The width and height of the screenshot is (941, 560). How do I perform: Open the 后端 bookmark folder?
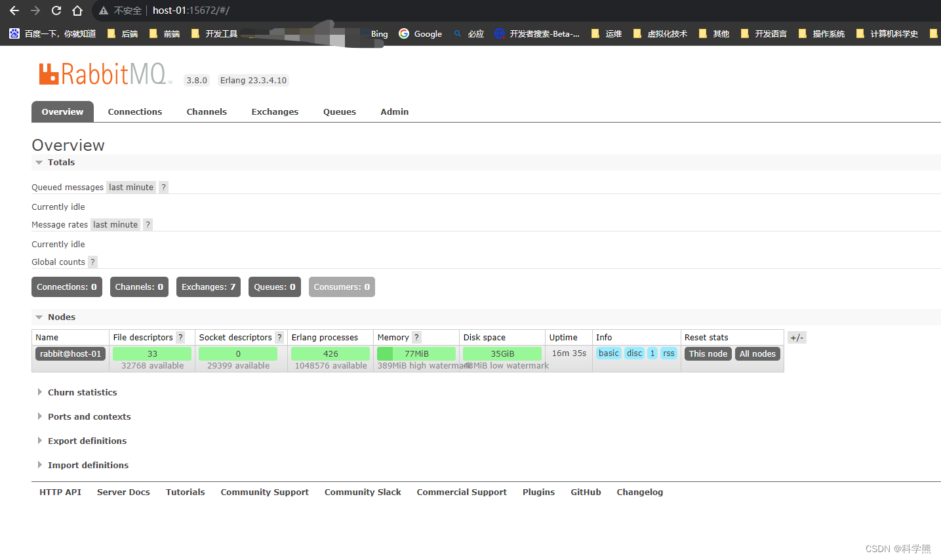pos(123,33)
